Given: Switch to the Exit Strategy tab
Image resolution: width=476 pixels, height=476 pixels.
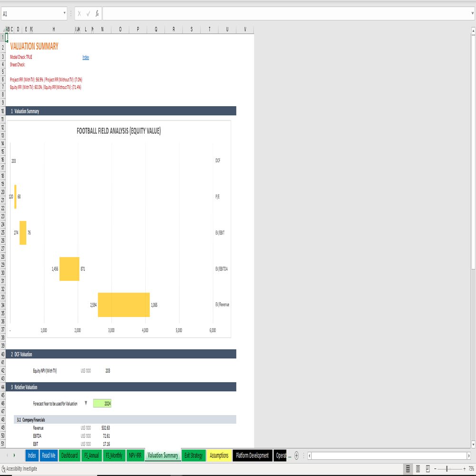Looking at the screenshot, I should coord(193,456).
